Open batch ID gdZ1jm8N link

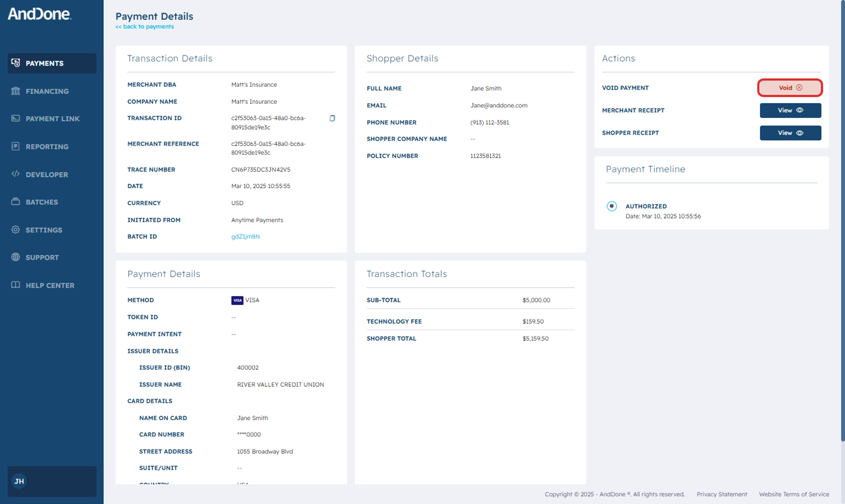tap(245, 237)
